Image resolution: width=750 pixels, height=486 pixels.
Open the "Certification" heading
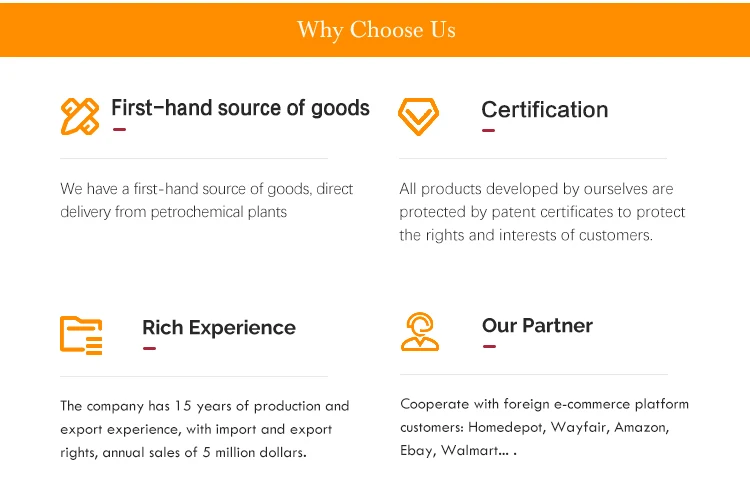[x=544, y=110]
